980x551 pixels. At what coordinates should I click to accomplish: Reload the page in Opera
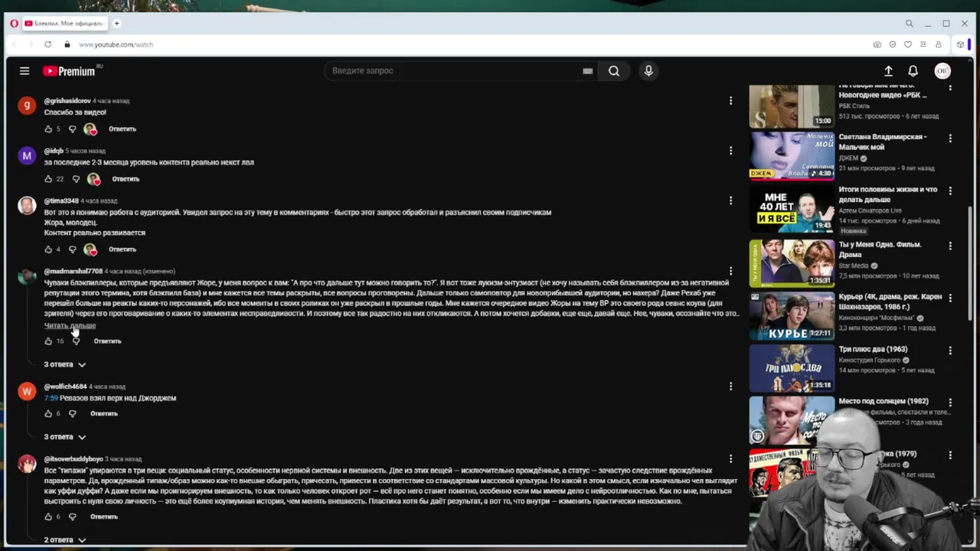pyautogui.click(x=47, y=44)
